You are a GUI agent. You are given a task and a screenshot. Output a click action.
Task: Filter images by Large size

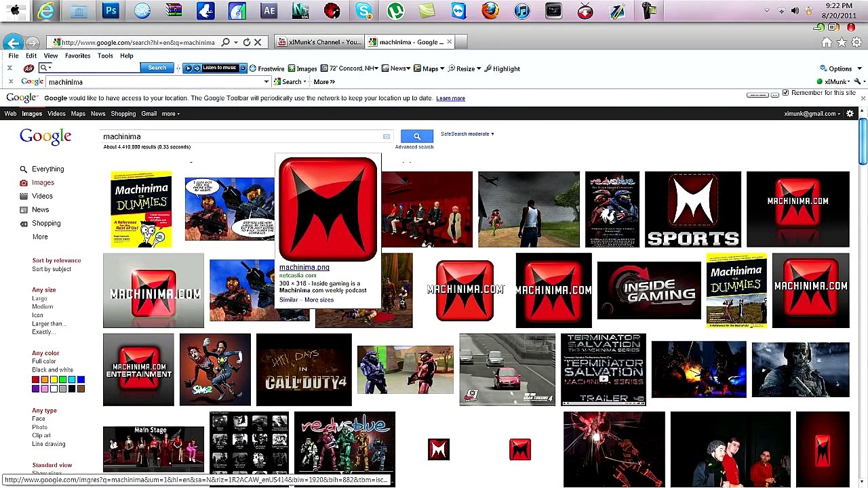(x=39, y=298)
